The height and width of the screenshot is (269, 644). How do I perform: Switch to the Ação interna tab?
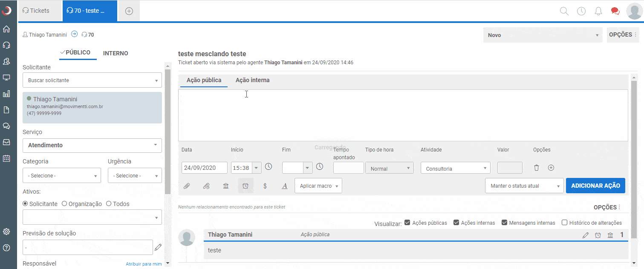(253, 80)
